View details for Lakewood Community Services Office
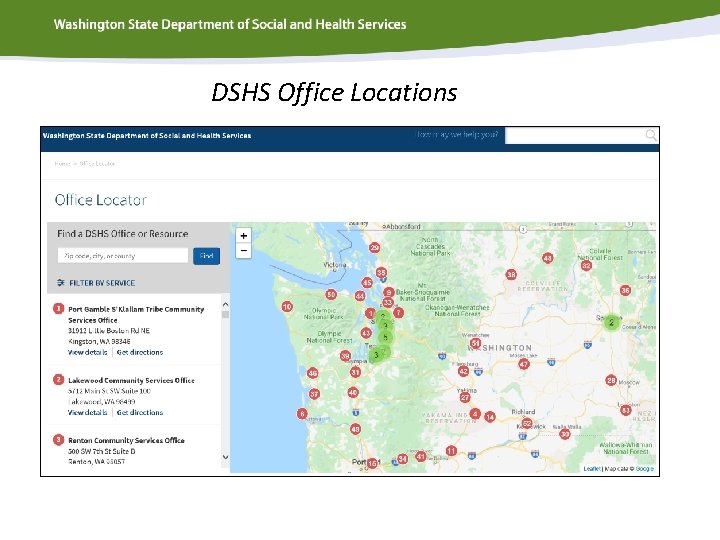Image resolution: width=720 pixels, height=540 pixels. pyautogui.click(x=87, y=412)
